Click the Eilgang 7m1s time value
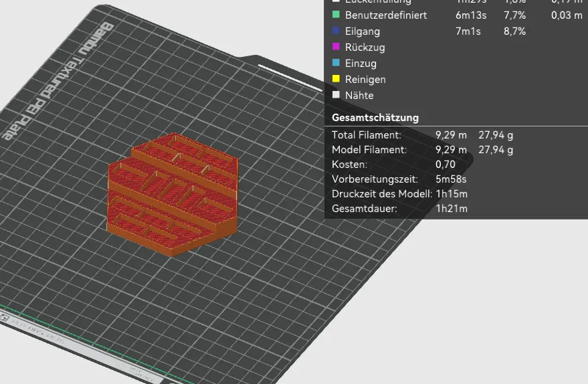This screenshot has width=588, height=384. coord(468,31)
